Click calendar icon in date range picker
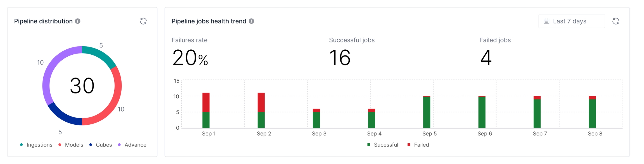The width and height of the screenshot is (644, 164). [546, 21]
